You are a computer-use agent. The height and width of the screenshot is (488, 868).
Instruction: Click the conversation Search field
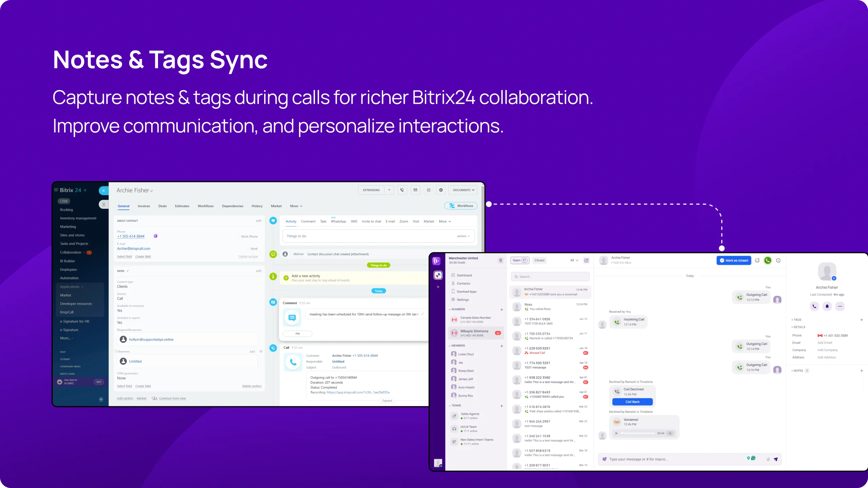coord(550,277)
